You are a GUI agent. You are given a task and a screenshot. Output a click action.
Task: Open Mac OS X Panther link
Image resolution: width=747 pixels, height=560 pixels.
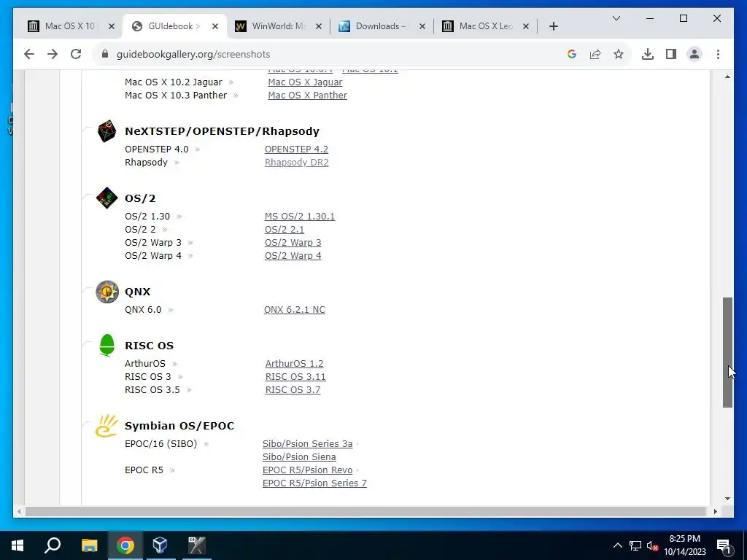pyautogui.click(x=307, y=96)
